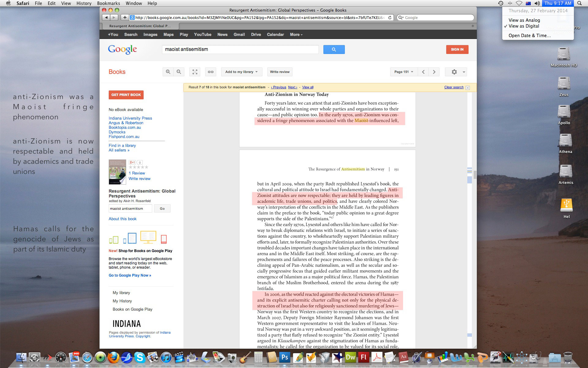588x368 pixels.
Task: Expand the More menu in Google bar
Action: (x=296, y=34)
